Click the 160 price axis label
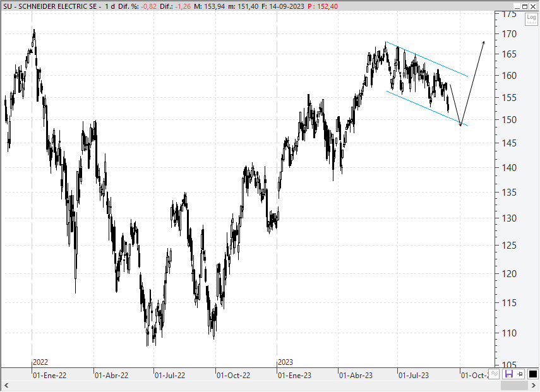Screen dimensions: 540x392 coord(509,76)
